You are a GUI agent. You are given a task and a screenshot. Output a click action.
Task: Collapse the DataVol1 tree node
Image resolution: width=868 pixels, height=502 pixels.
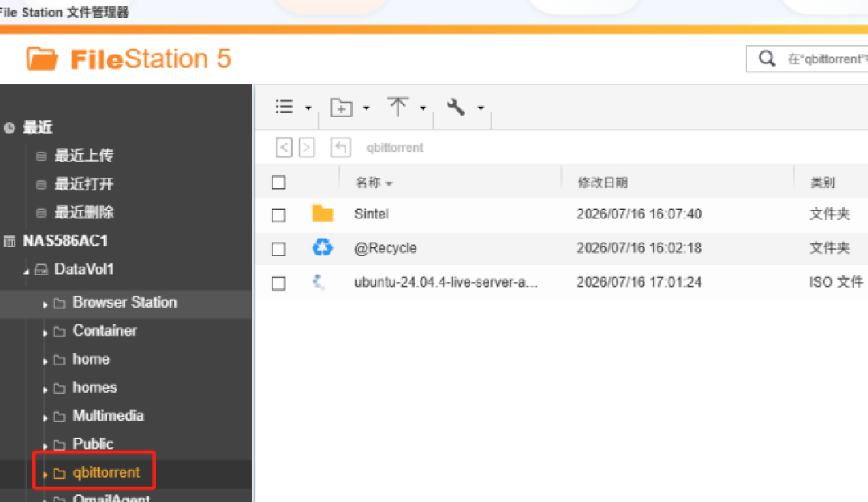pyautogui.click(x=26, y=271)
